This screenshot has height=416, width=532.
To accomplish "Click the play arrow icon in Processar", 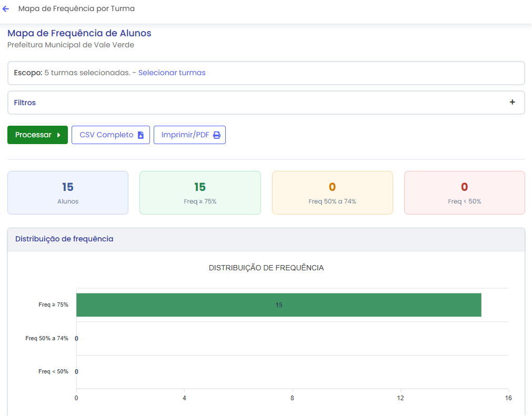I will 59,135.
